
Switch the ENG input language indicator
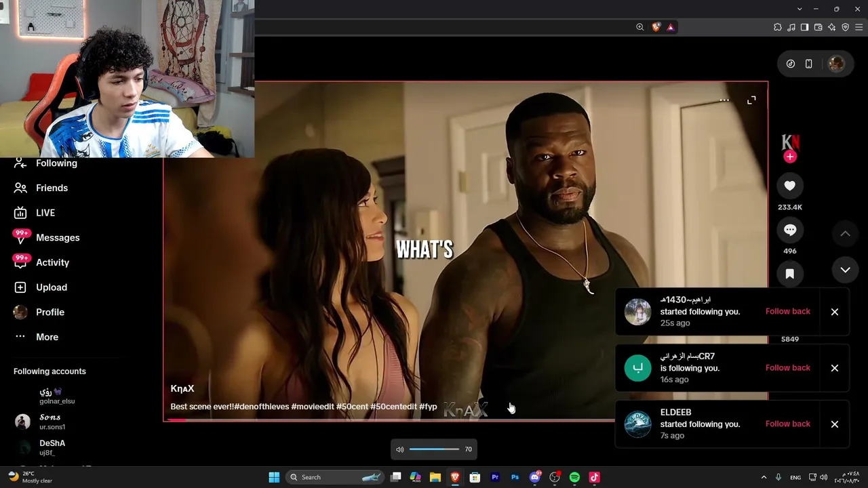795,477
